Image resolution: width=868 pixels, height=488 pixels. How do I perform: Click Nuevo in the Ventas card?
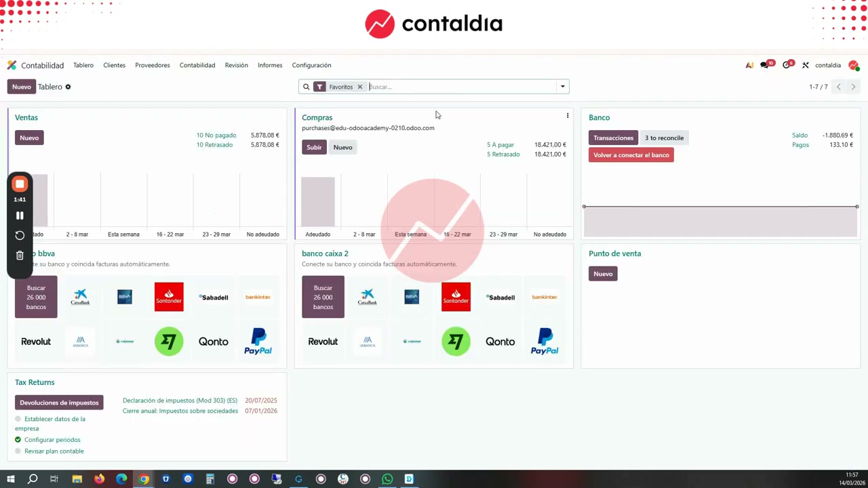coord(29,138)
